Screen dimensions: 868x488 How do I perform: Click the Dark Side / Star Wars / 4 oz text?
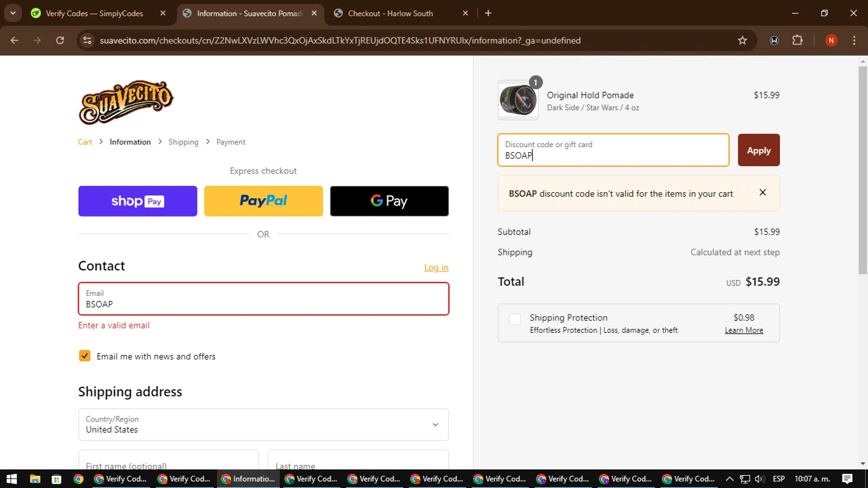point(593,108)
